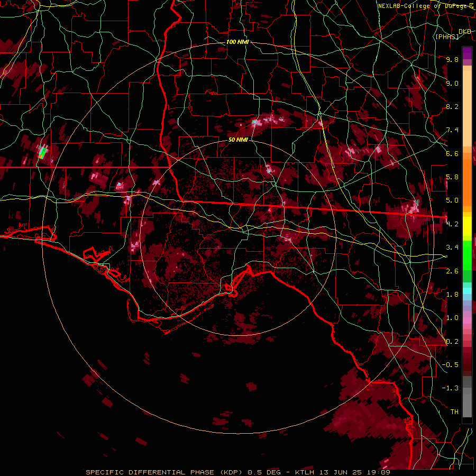This screenshot has width=476, height=476.
Task: Click the 5.0 scale label
Action: (452, 200)
